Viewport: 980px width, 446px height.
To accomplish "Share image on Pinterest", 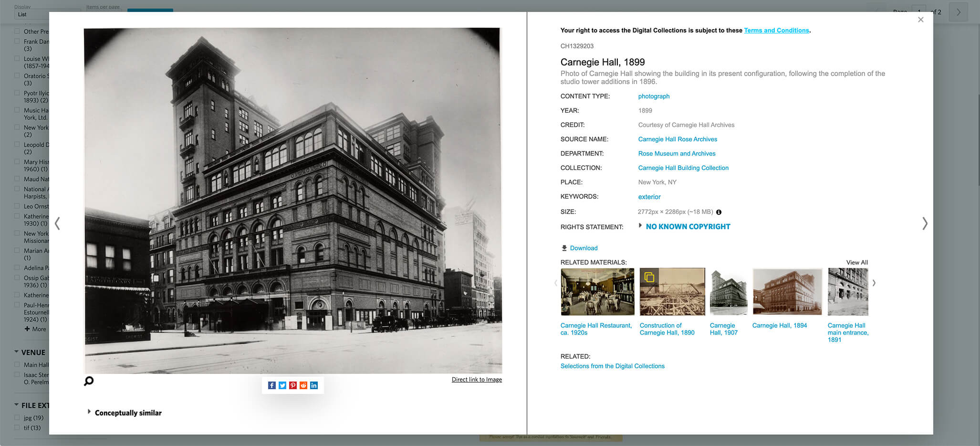I will pos(293,385).
